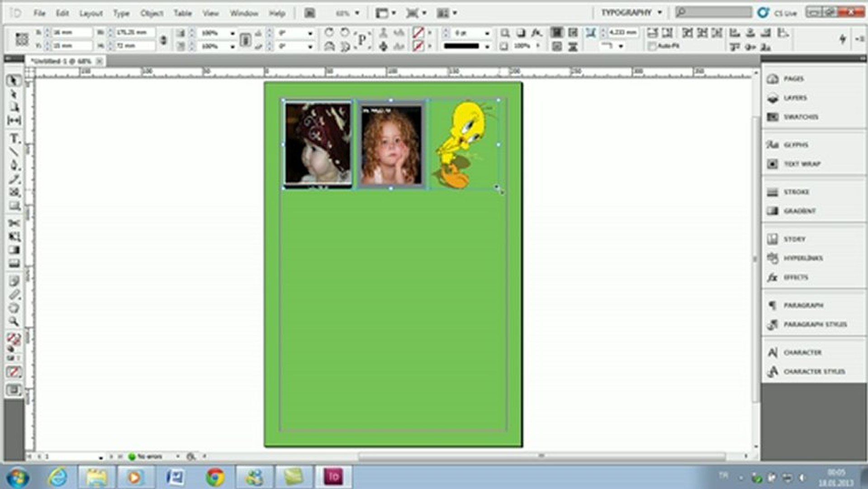868x489 pixels.
Task: Click the Go to Bridge icon
Action: click(309, 13)
